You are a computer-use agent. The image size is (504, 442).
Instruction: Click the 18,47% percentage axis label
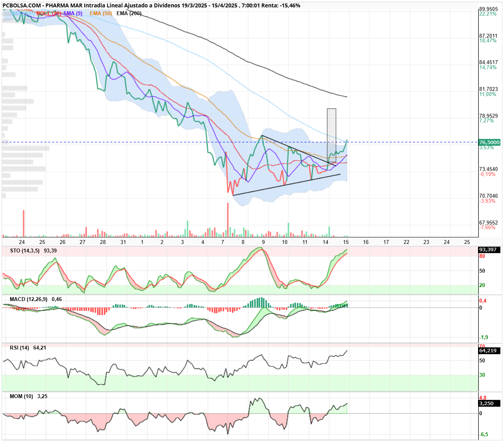[x=488, y=40]
